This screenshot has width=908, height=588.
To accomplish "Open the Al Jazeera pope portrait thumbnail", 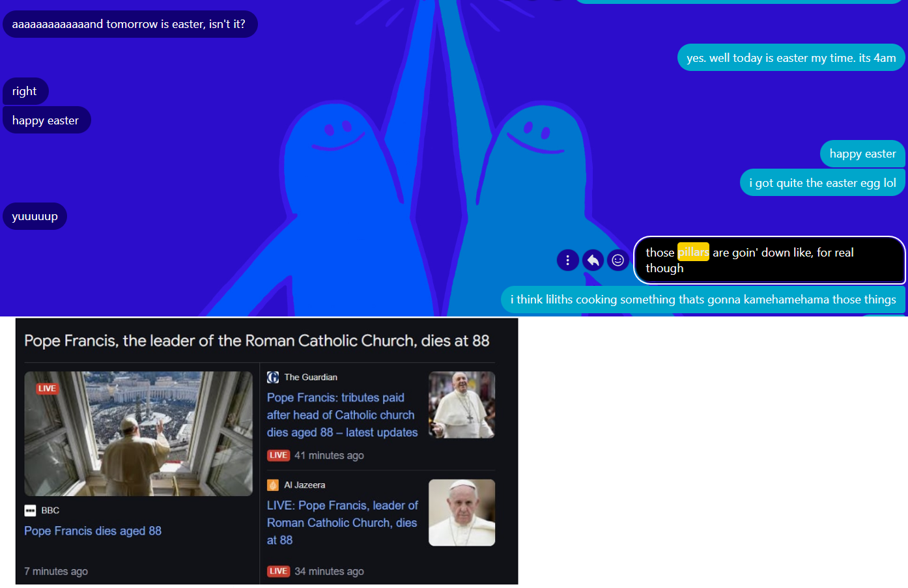I will point(462,512).
